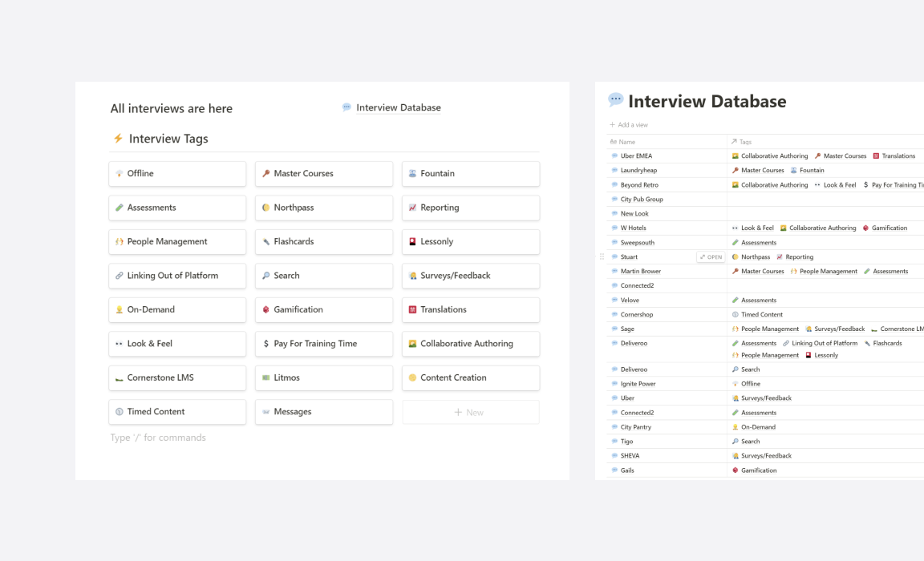Viewport: 924px width, 561px height.
Task: Open the Master Courses tag card
Action: coord(324,174)
